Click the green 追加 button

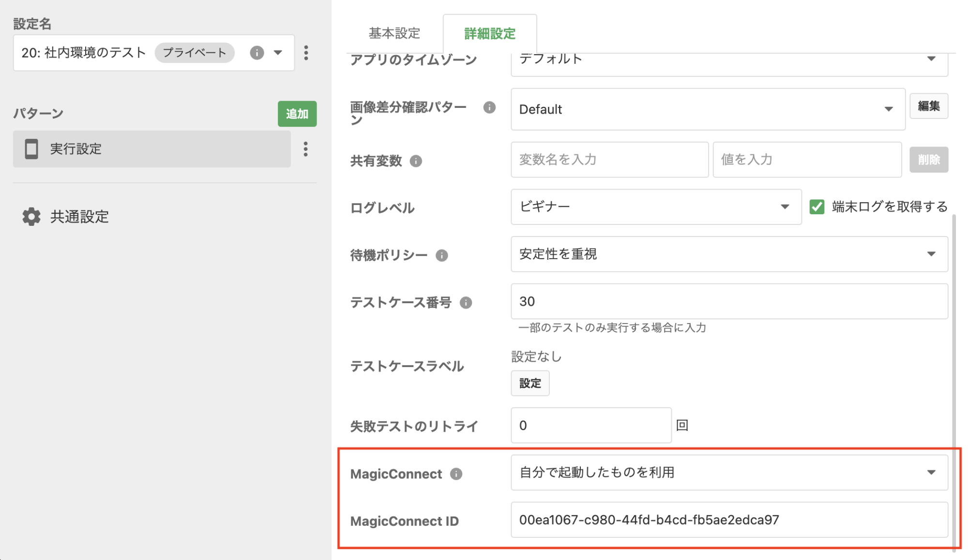pyautogui.click(x=297, y=114)
